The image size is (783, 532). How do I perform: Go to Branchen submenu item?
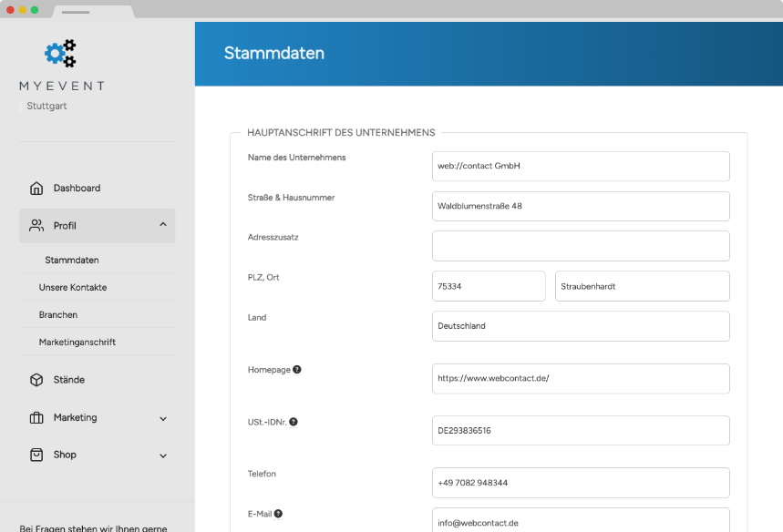click(58, 315)
